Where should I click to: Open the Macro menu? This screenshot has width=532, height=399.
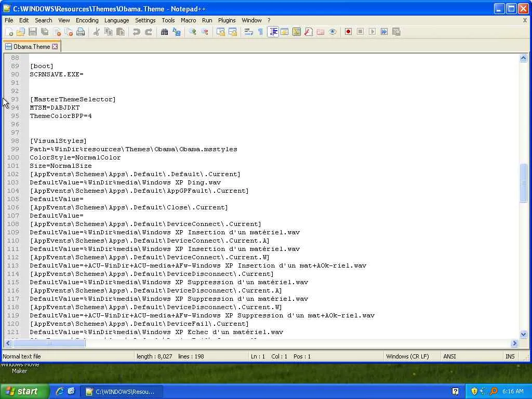coord(188,20)
